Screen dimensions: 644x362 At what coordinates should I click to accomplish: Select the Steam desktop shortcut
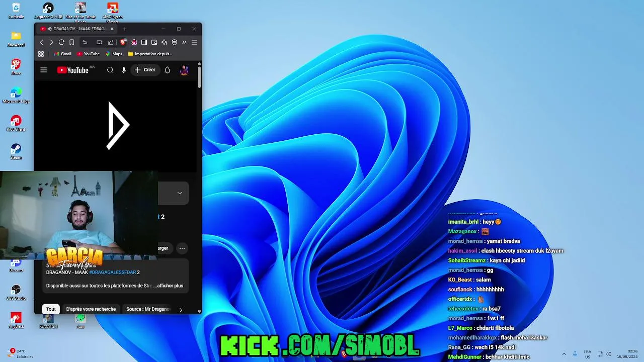(x=16, y=151)
